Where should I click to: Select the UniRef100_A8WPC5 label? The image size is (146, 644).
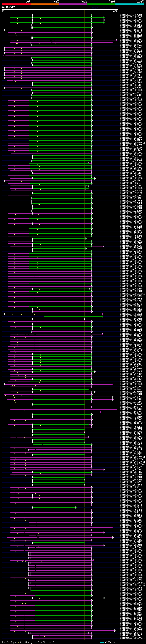pos(131,635)
